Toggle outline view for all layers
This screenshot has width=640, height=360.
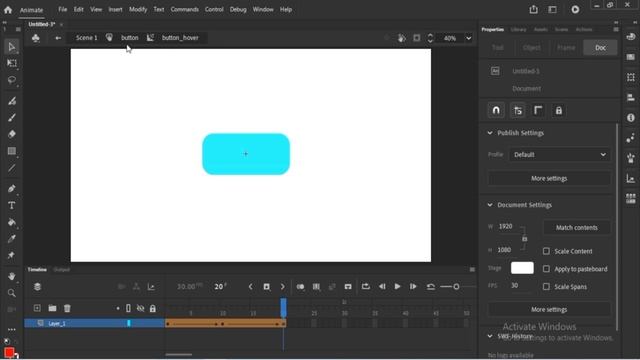(128, 308)
